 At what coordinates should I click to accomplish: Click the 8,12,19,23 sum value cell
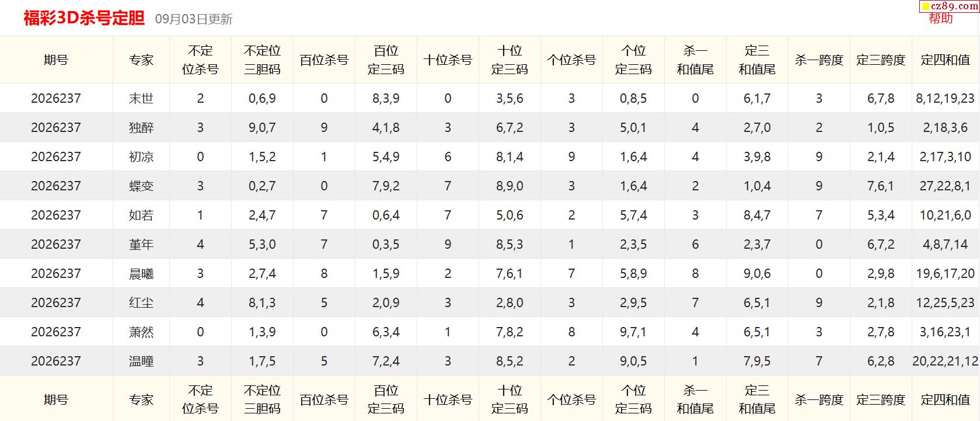point(946,98)
